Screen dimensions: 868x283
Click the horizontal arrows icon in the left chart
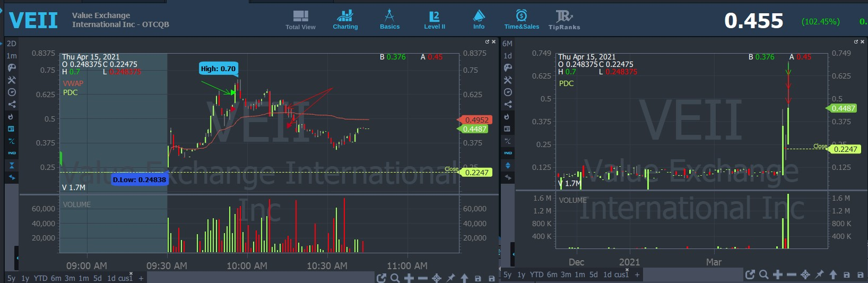click(12, 177)
